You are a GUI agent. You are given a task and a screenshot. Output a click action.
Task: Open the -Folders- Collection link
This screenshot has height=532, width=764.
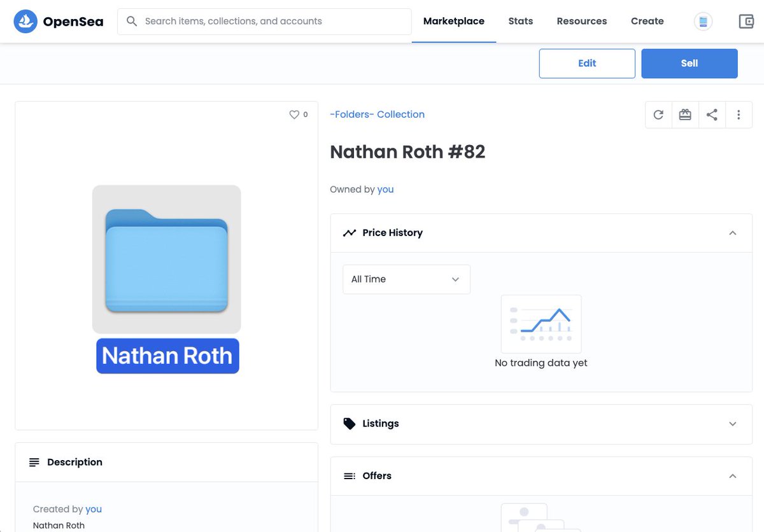[x=377, y=115]
